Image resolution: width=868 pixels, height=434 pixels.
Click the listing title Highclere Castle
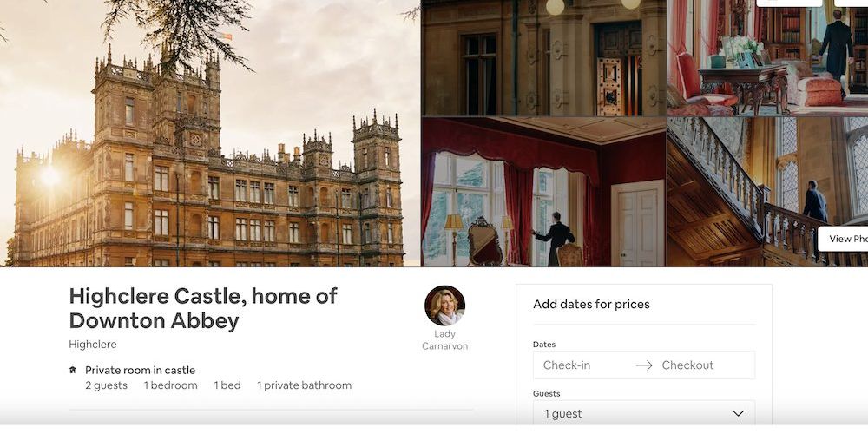coord(202,308)
